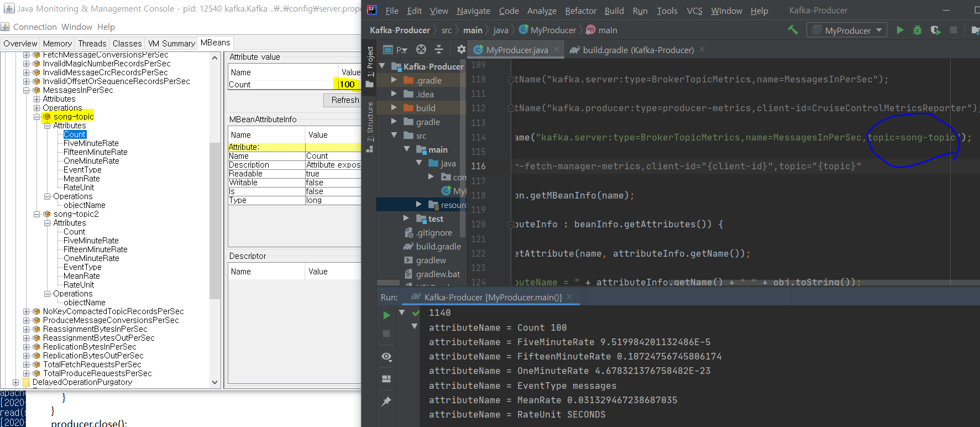Image resolution: width=980 pixels, height=427 pixels.
Task: Click the Run panel stop square
Action: tap(386, 334)
